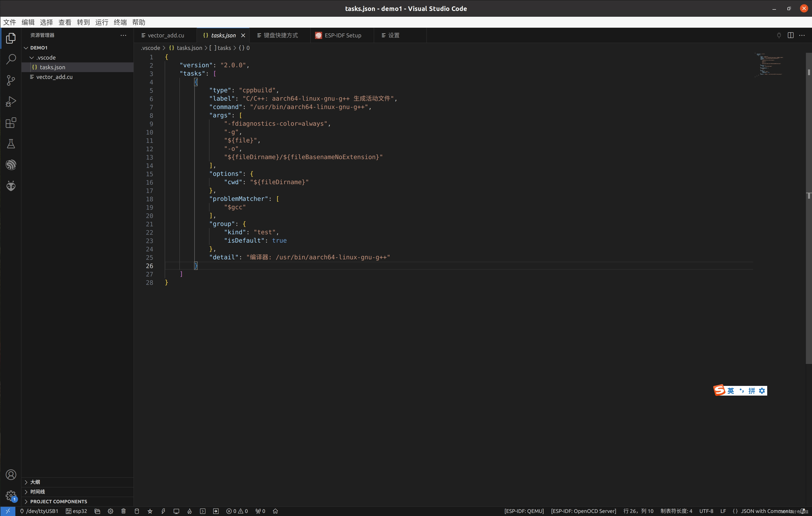Click the build project cylinder icon in status bar
The height and width of the screenshot is (516, 812).
pyautogui.click(x=137, y=511)
